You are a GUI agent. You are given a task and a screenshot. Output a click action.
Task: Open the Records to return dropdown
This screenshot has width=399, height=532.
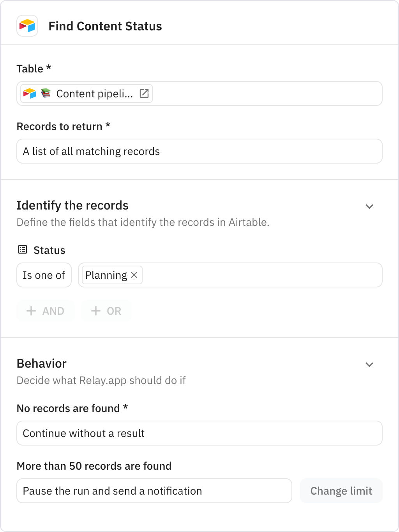point(199,151)
